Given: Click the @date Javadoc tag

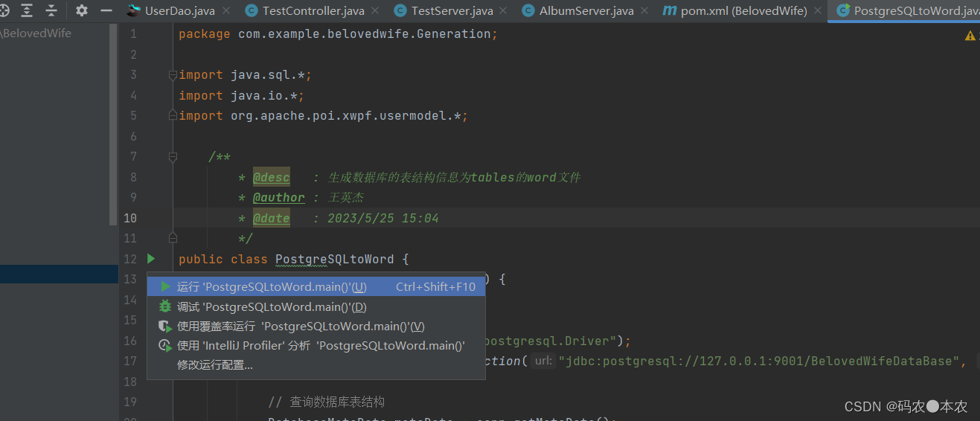Looking at the screenshot, I should 272,218.
